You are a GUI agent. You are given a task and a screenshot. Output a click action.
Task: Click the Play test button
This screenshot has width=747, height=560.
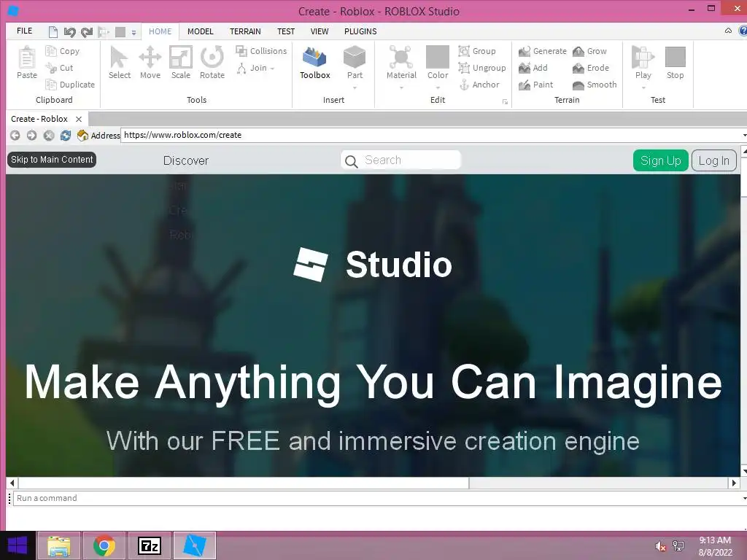(x=643, y=58)
